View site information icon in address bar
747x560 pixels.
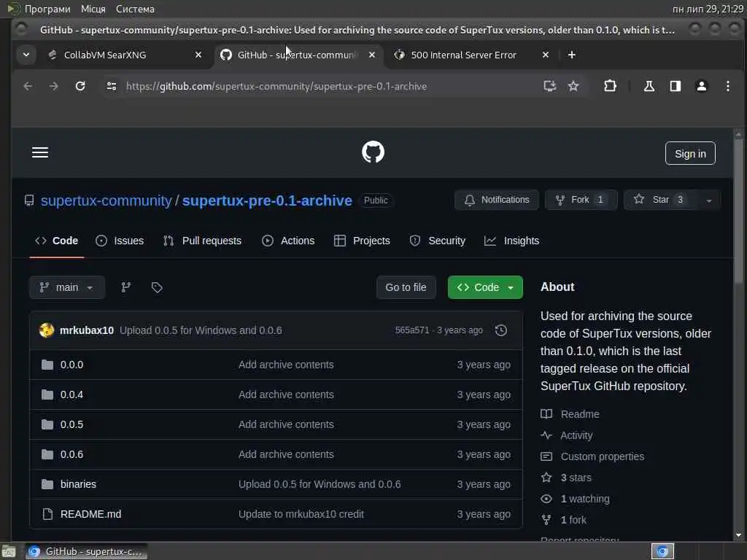pyautogui.click(x=112, y=86)
